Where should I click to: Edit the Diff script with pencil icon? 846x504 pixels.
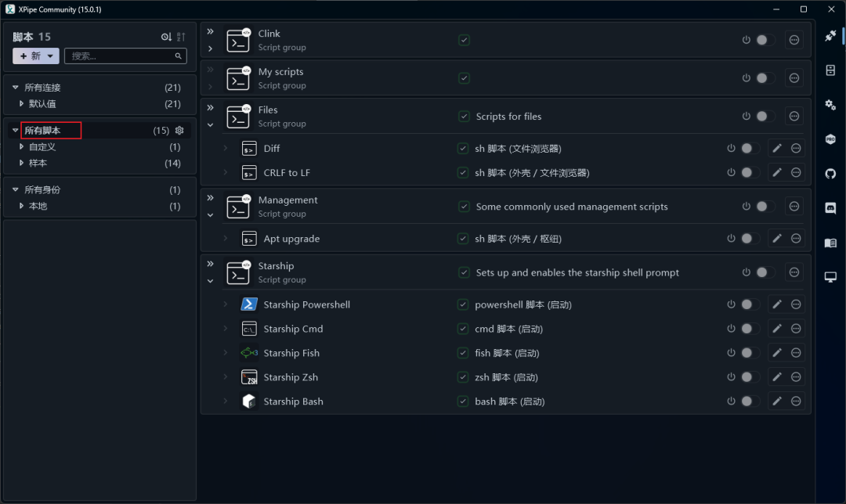coord(777,148)
